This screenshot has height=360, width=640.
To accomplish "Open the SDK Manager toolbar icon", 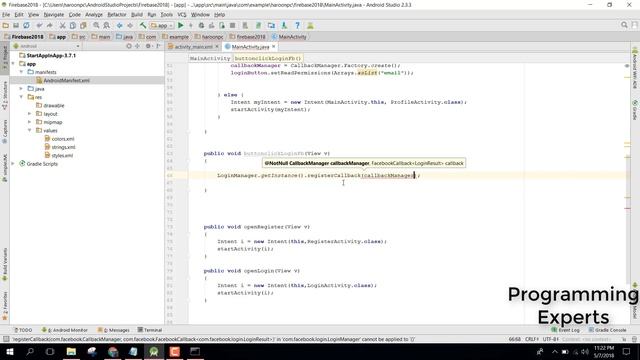I will click(284, 25).
